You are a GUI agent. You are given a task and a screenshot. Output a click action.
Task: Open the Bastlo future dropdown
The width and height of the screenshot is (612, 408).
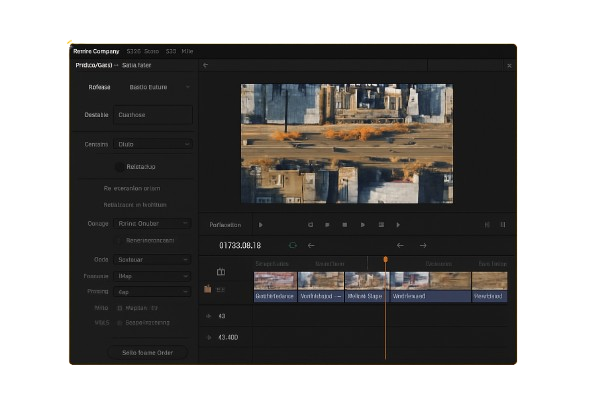coord(152,87)
